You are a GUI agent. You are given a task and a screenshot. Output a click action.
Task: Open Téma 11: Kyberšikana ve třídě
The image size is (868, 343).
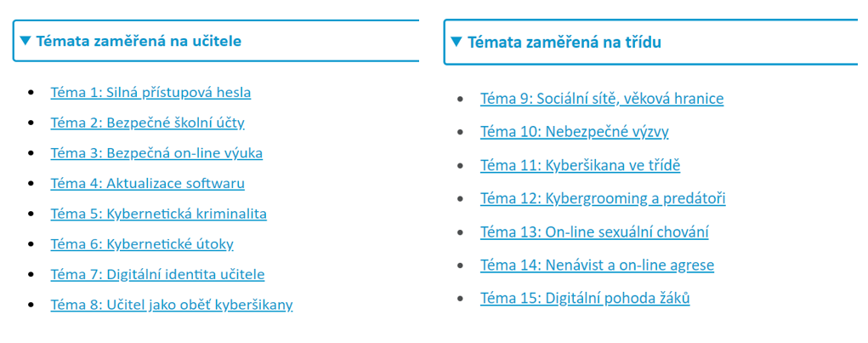point(580,165)
